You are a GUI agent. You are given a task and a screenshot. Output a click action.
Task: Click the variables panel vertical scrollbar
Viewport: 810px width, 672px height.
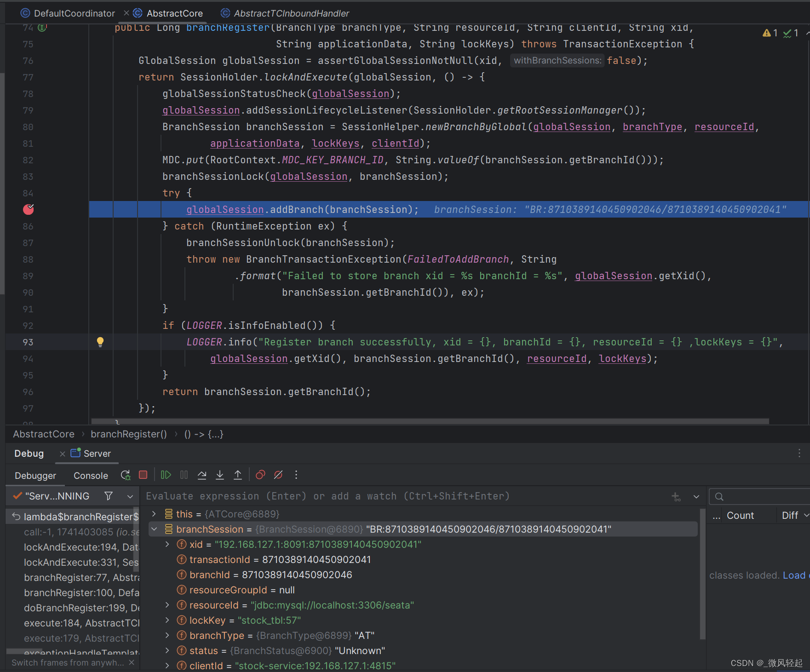(x=702, y=574)
